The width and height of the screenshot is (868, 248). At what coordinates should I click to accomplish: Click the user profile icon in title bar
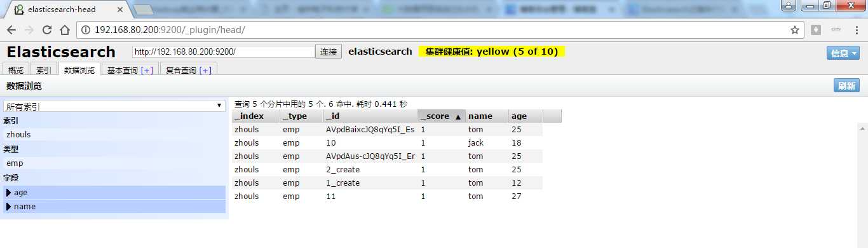click(x=788, y=5)
